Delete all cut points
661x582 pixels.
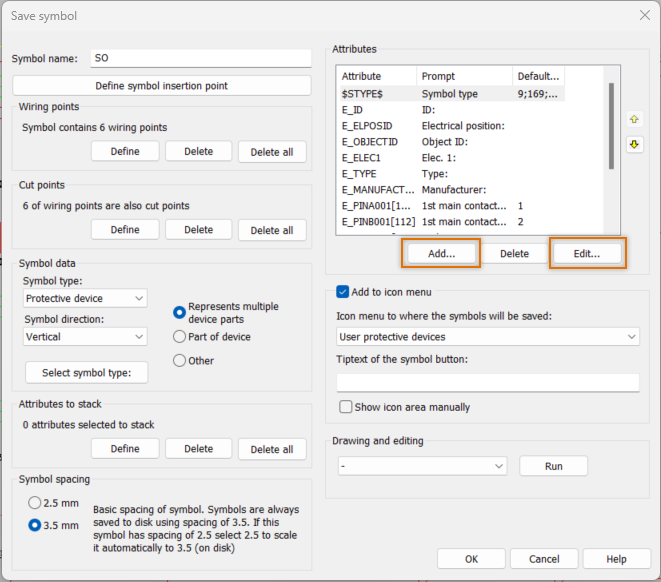click(x=272, y=230)
